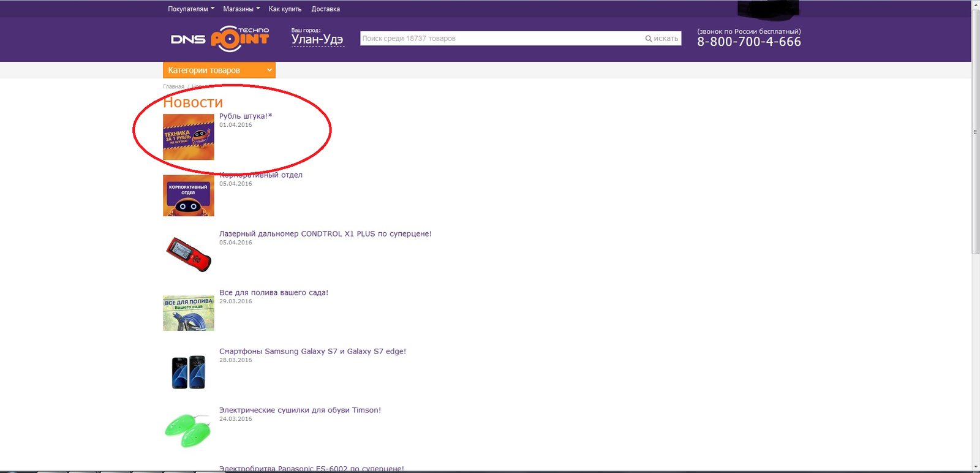The width and height of the screenshot is (980, 473).
Task: Go to Главная breadcrumb
Action: tap(173, 86)
